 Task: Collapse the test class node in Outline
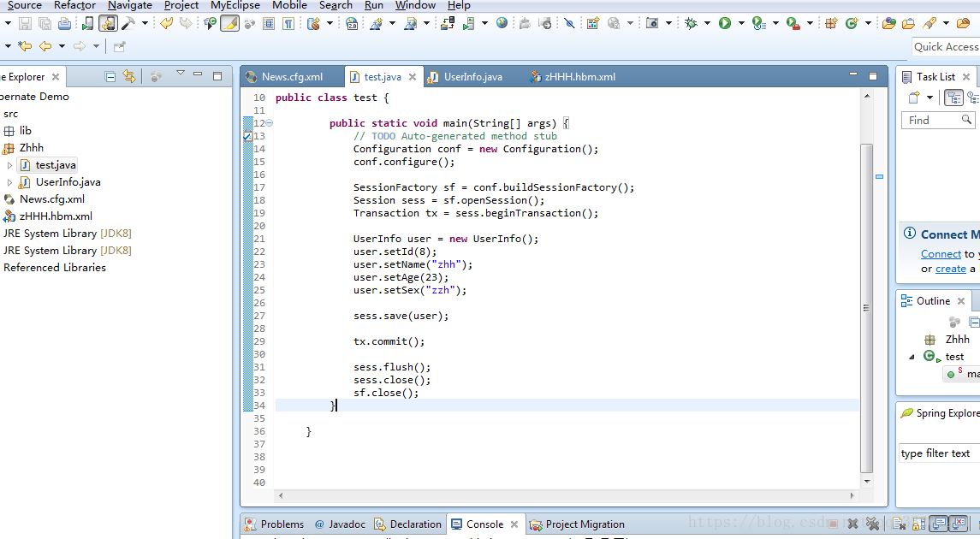[x=912, y=358]
